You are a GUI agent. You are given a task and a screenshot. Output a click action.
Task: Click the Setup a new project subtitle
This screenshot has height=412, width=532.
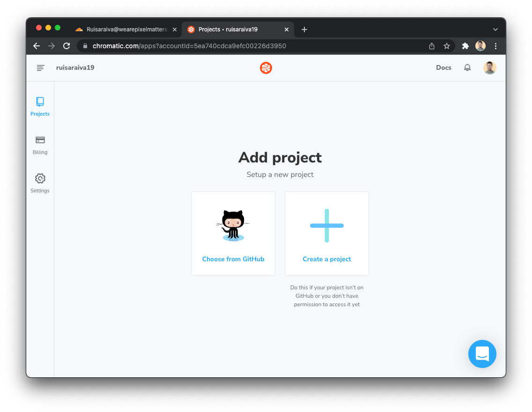280,175
